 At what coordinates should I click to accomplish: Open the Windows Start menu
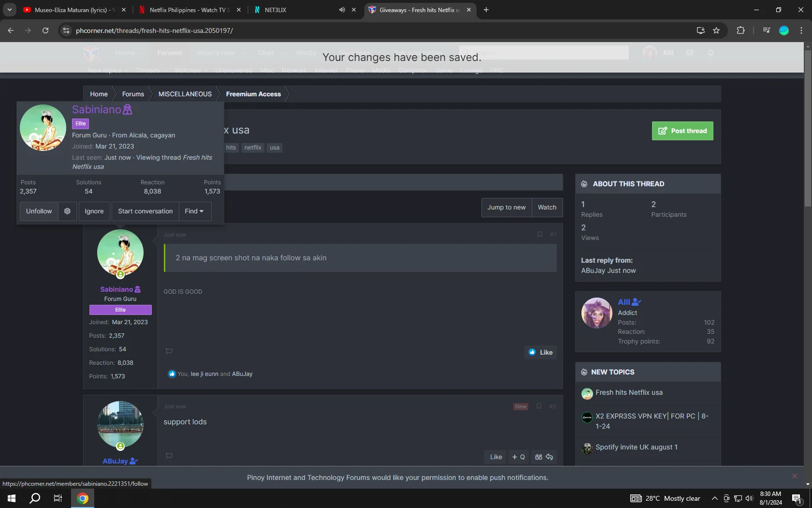(x=12, y=498)
